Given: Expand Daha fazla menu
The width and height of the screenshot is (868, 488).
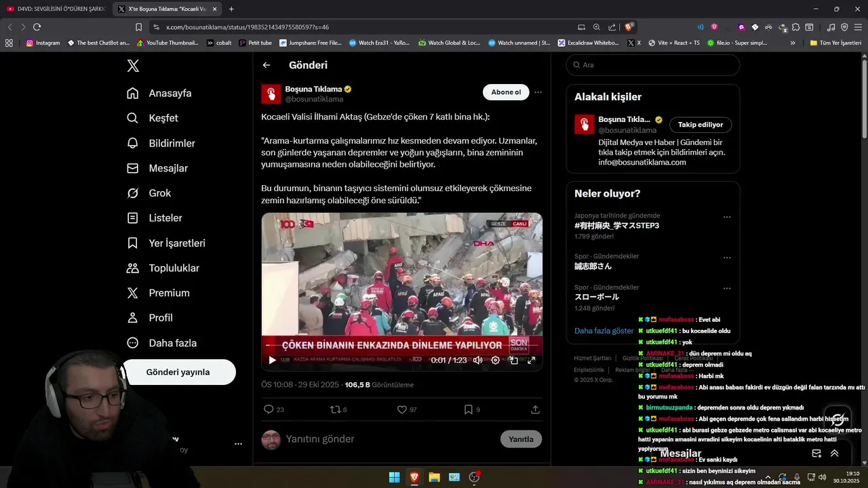Looking at the screenshot, I should (x=161, y=343).
